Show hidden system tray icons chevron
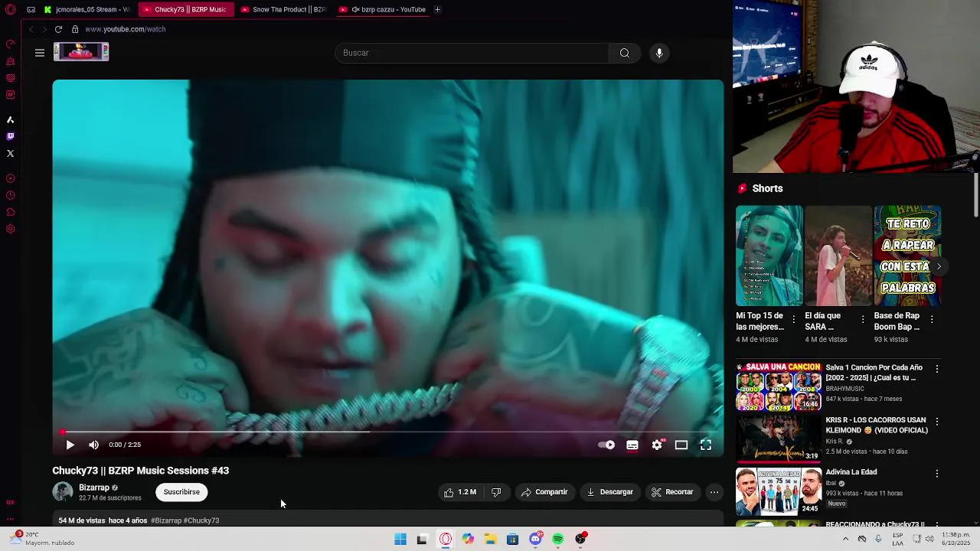Image resolution: width=980 pixels, height=551 pixels. [x=845, y=540]
